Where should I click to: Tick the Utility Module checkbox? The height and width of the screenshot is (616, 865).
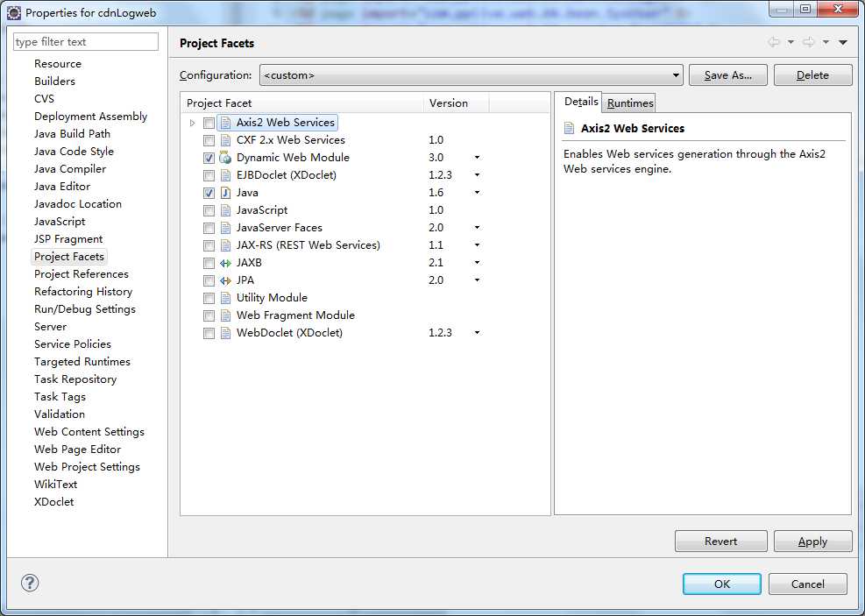(x=209, y=298)
